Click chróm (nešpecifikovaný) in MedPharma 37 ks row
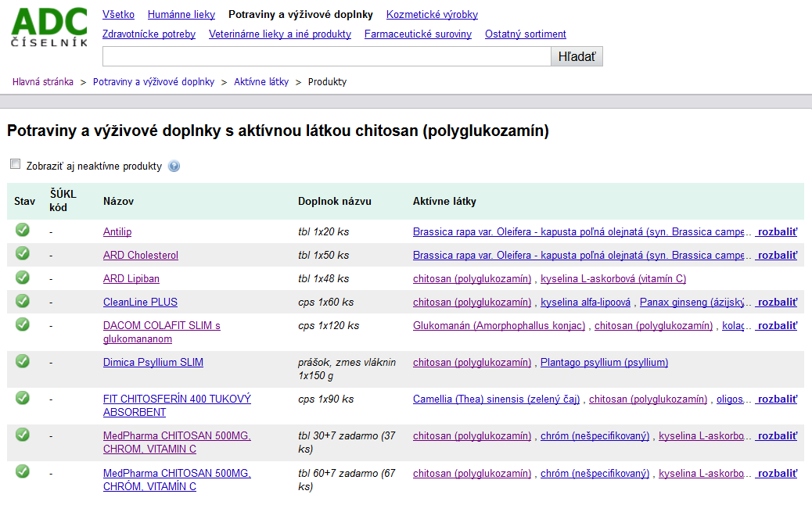This screenshot has width=812, height=505. coord(595,435)
